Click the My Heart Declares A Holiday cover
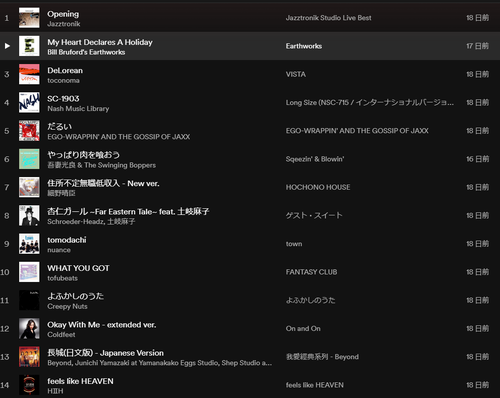The image size is (500, 398). pos(29,46)
